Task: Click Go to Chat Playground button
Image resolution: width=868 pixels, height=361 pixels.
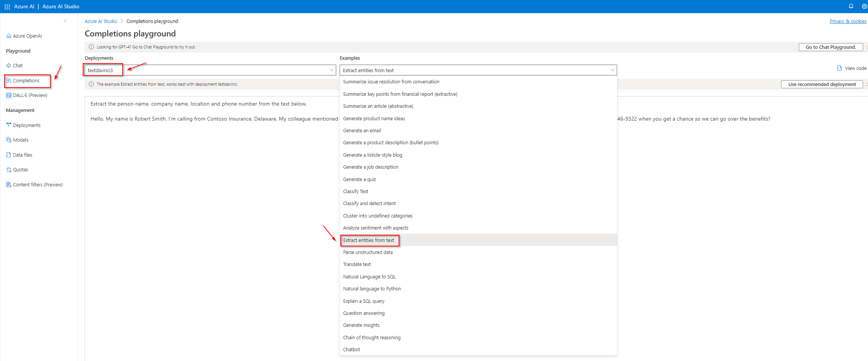Action: coord(830,47)
